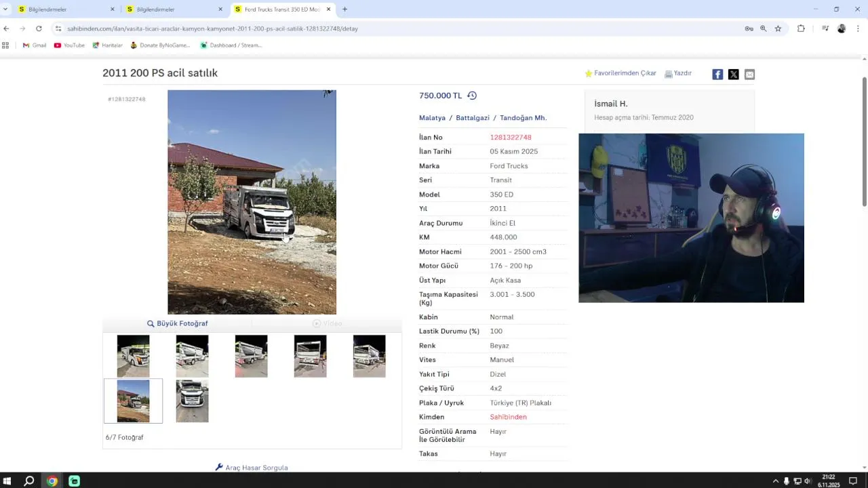Open the zoom magnifier icon
This screenshot has height=488, width=868.
(x=763, y=28)
